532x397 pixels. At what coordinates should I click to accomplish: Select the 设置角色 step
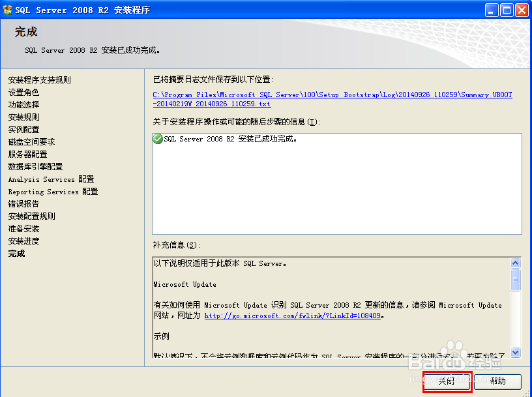point(23,93)
